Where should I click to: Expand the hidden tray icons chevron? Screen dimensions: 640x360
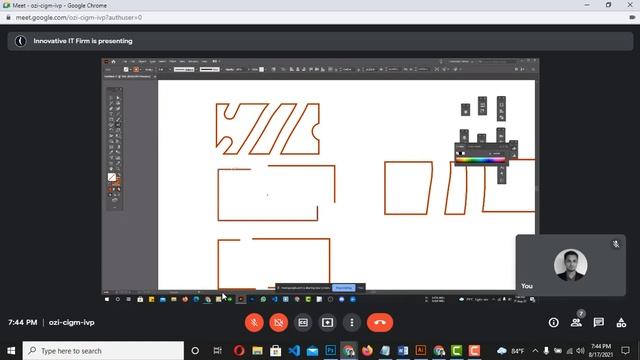(535, 351)
